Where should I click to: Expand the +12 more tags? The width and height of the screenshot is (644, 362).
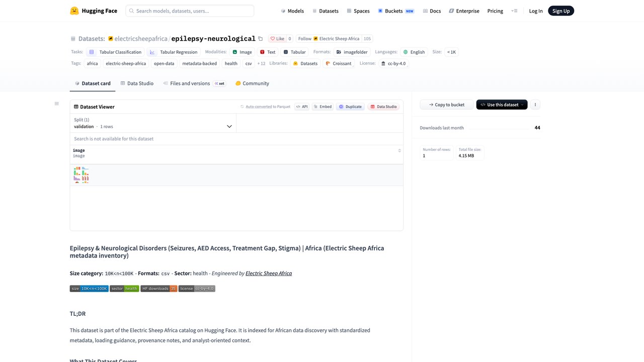(x=261, y=63)
